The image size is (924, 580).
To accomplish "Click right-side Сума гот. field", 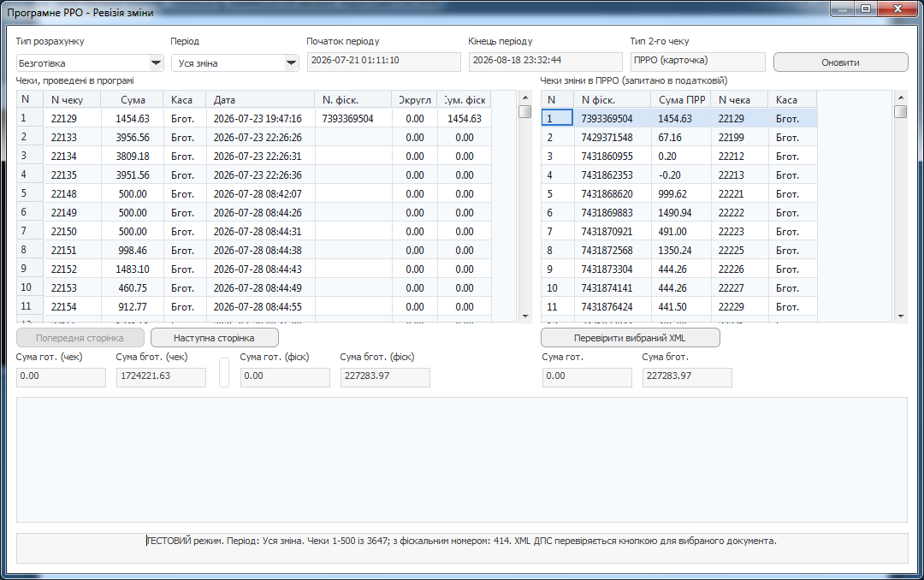I will pos(587,377).
